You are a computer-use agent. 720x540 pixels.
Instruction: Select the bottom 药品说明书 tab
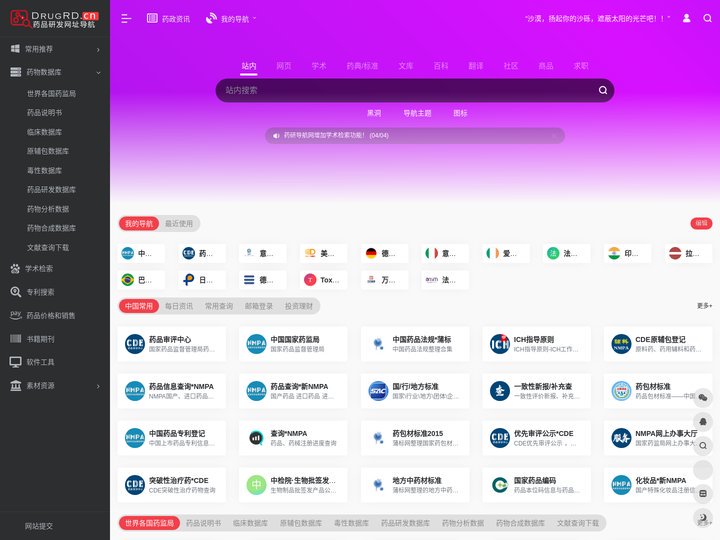click(x=203, y=523)
